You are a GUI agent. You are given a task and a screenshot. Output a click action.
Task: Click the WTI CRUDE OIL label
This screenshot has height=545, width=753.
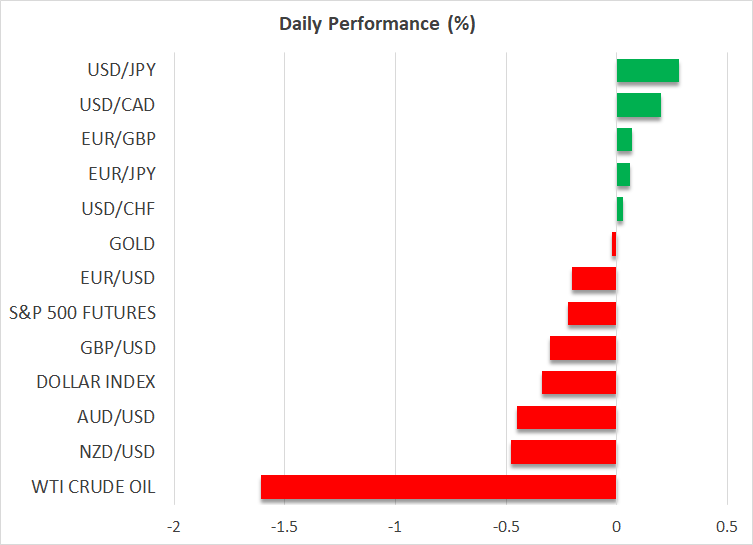pos(94,487)
